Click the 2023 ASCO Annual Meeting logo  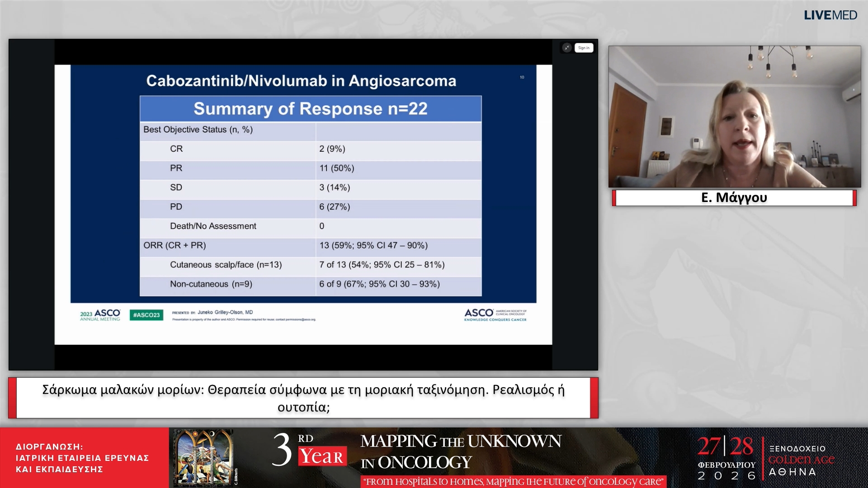click(100, 315)
